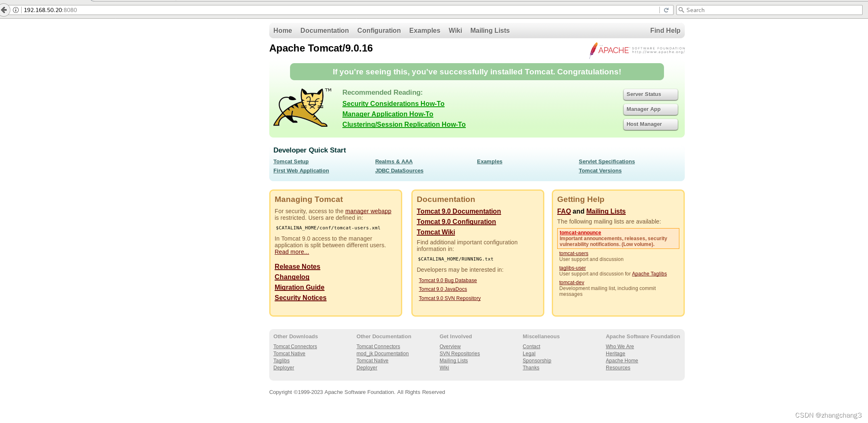Image resolution: width=868 pixels, height=423 pixels.
Task: Open Tomcat 9.0 Configuration link
Action: point(456,222)
